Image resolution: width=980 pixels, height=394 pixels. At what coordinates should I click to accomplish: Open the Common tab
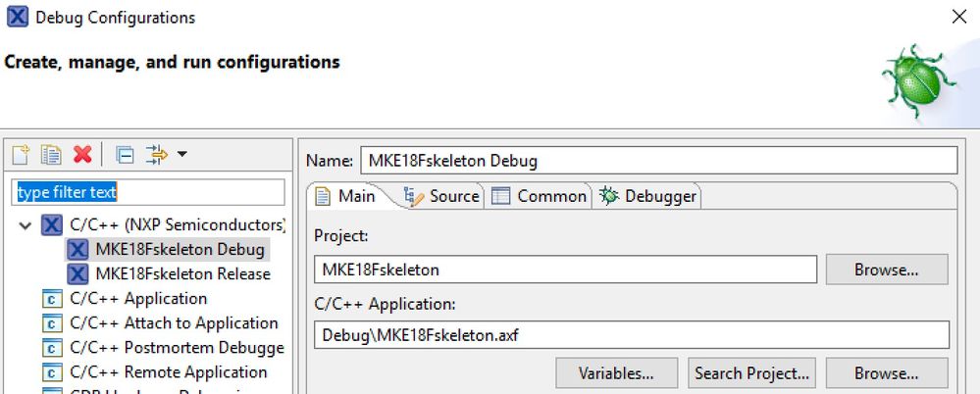click(540, 196)
